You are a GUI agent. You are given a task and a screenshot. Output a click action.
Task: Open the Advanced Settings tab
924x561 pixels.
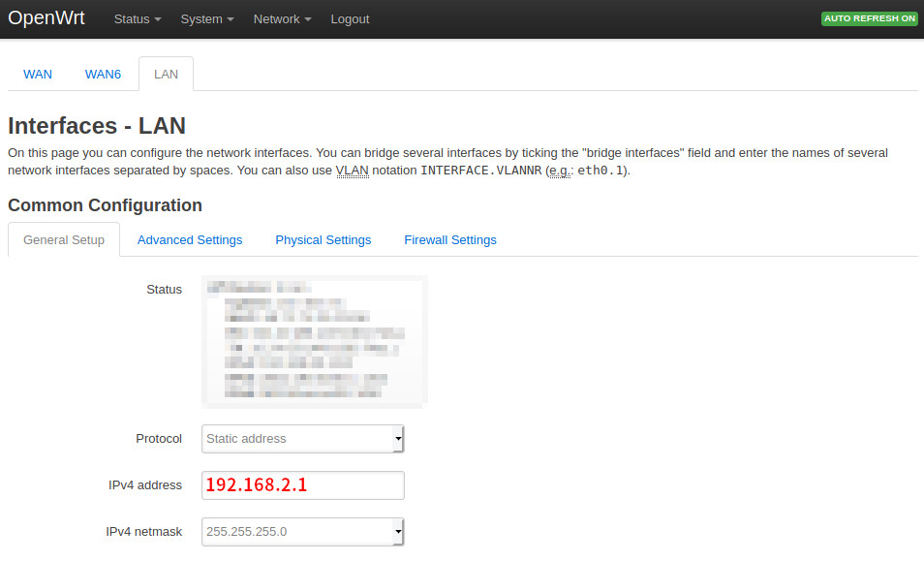(190, 240)
